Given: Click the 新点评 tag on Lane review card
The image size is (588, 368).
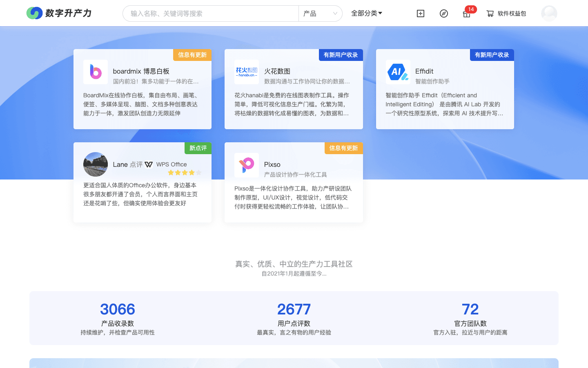Looking at the screenshot, I should (x=198, y=148).
